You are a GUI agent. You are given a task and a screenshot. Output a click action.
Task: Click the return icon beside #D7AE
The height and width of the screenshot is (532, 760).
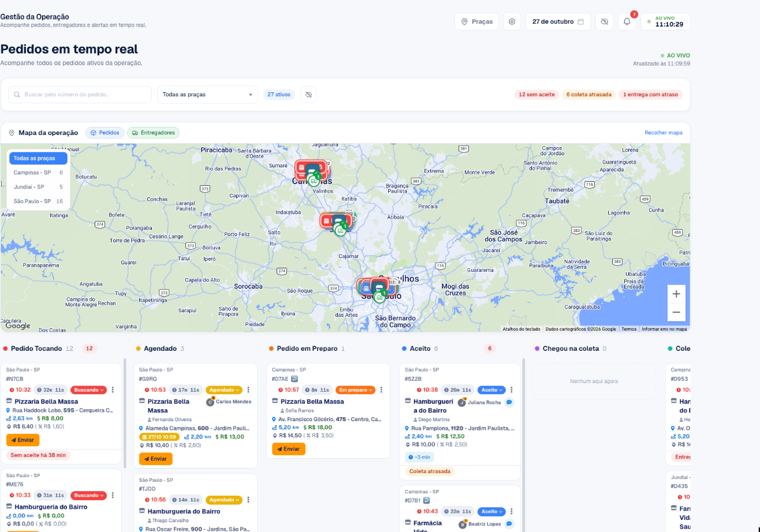coord(293,379)
